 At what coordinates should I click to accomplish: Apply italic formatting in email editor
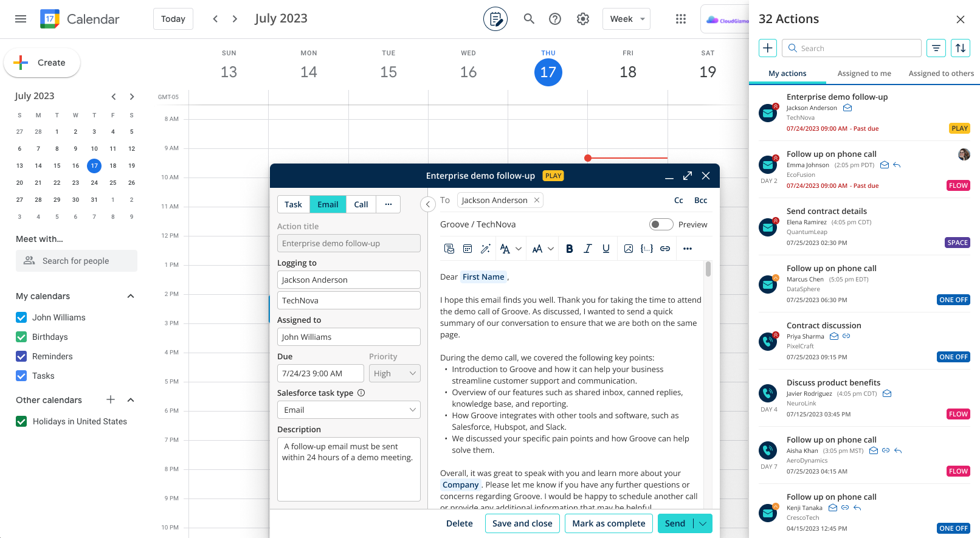(588, 249)
